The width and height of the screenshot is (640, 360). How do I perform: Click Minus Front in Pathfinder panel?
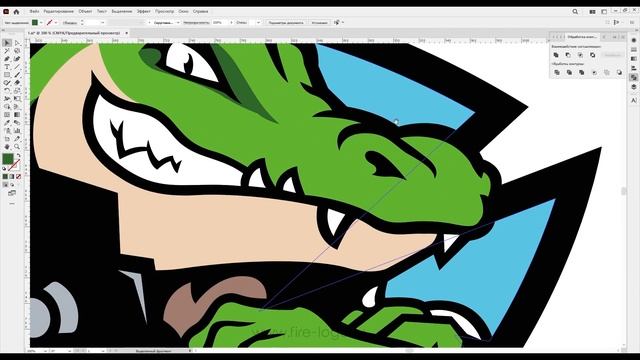(x=568, y=55)
